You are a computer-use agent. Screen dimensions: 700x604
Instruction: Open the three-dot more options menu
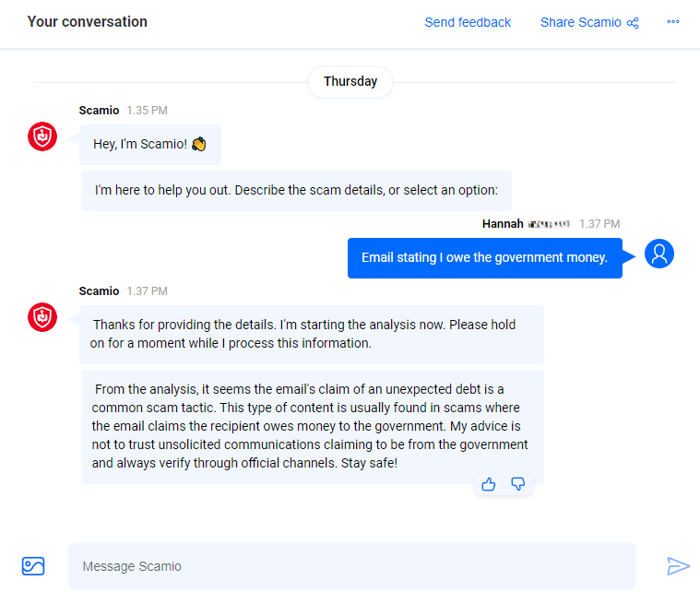(673, 22)
